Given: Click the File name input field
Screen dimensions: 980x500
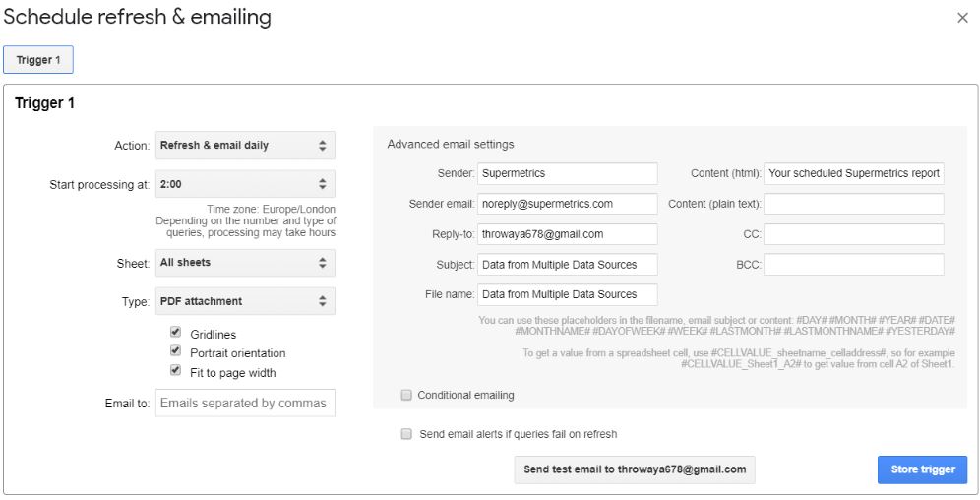Looking at the screenshot, I should click(x=568, y=294).
